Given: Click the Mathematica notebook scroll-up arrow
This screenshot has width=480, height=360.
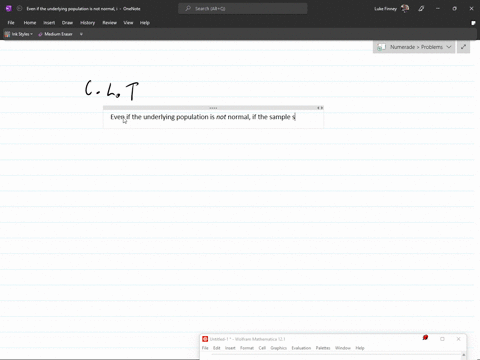Looking at the screenshot, I should 463,355.
